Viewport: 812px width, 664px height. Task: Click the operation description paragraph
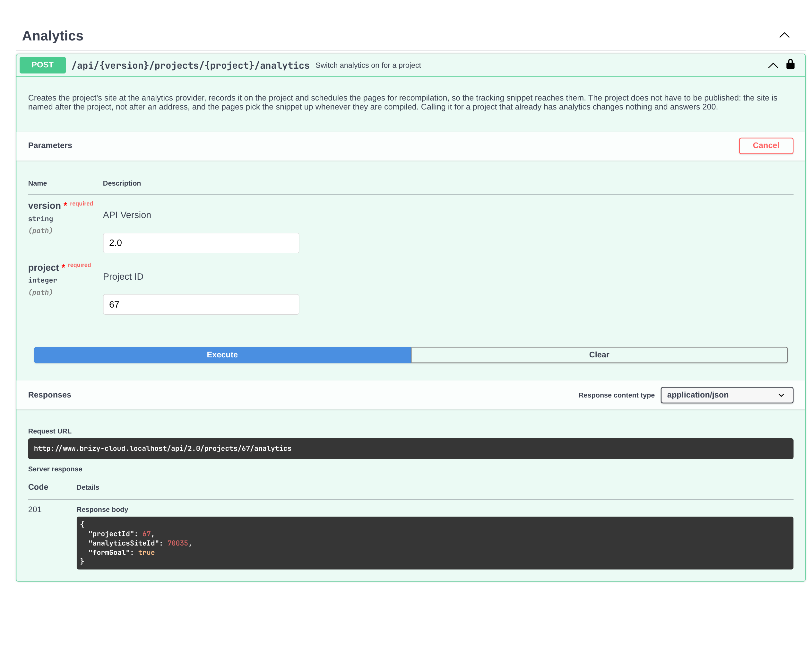[402, 102]
